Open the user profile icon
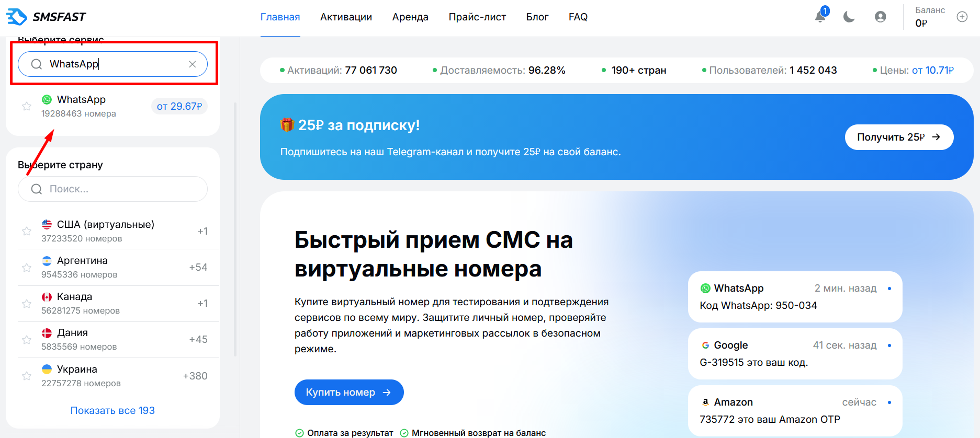 (x=881, y=17)
